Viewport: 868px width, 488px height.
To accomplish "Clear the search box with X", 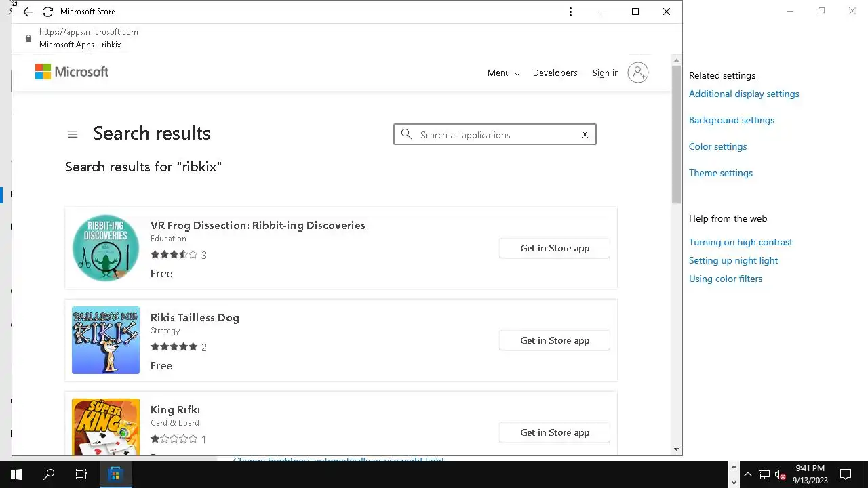I will coord(585,134).
